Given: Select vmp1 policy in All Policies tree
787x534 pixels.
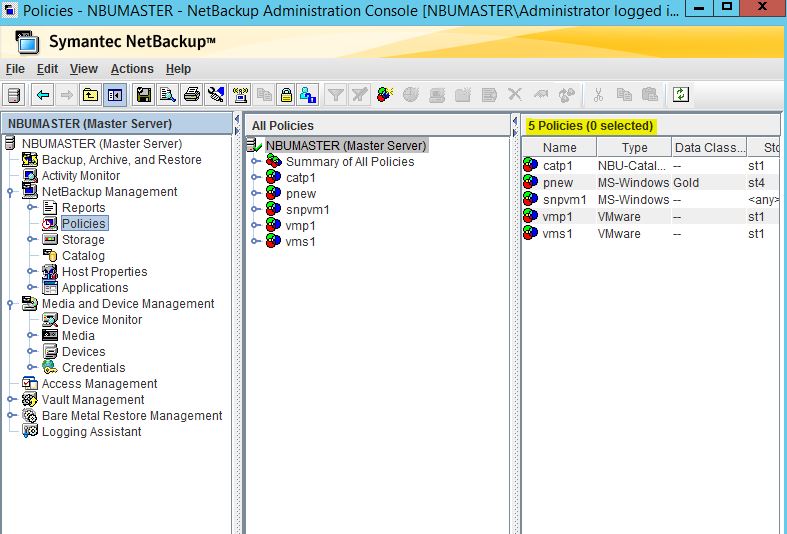Looking at the screenshot, I should pos(300,226).
